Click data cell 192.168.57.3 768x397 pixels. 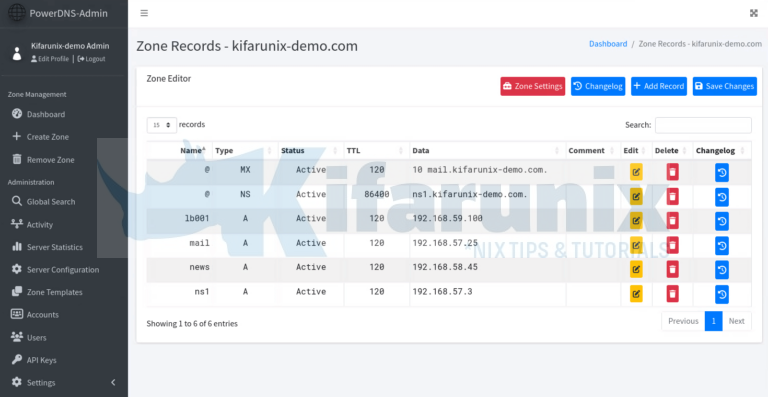(x=442, y=292)
